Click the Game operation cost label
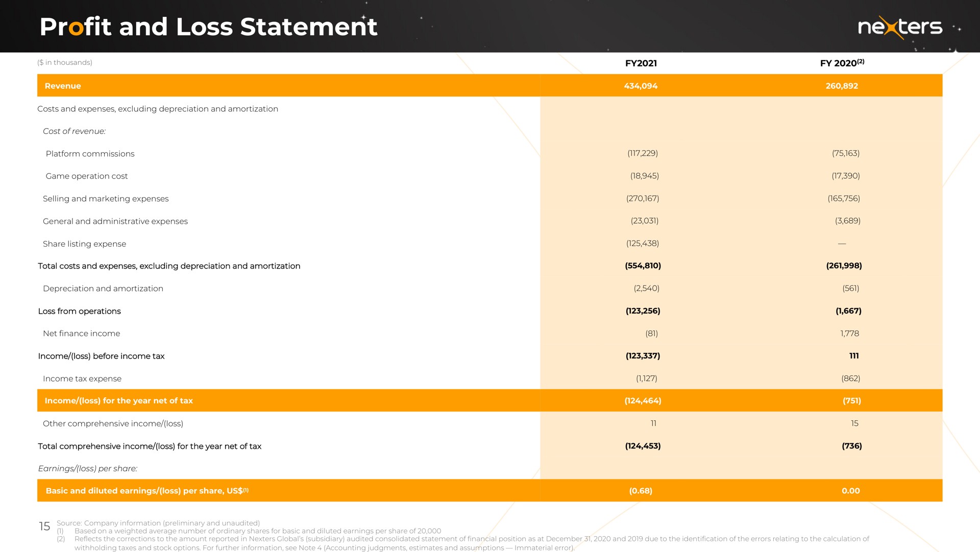The height and width of the screenshot is (552, 980). click(87, 176)
